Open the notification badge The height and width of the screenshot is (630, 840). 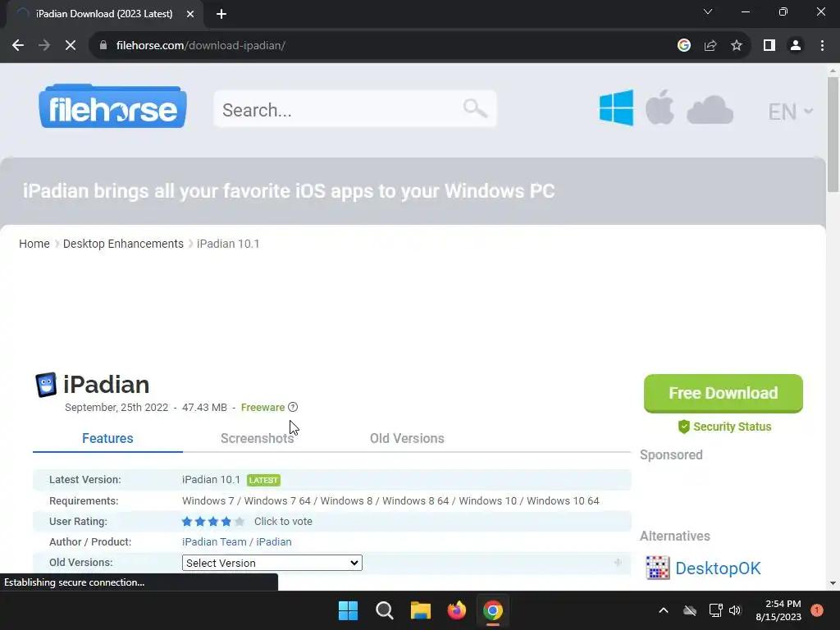[817, 610]
